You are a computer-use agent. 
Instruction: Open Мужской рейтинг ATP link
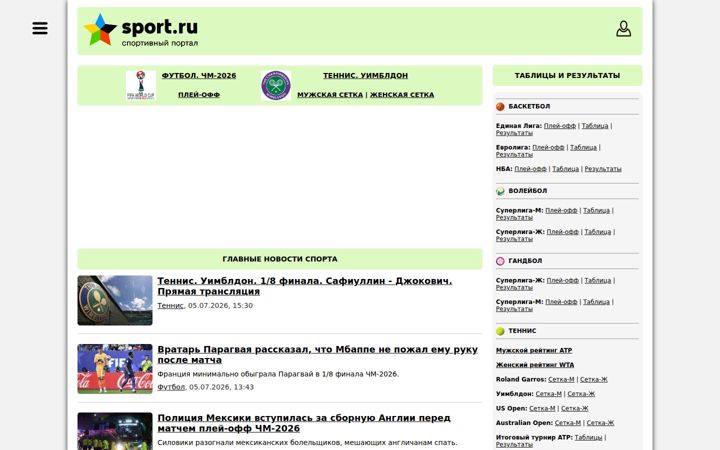click(534, 350)
